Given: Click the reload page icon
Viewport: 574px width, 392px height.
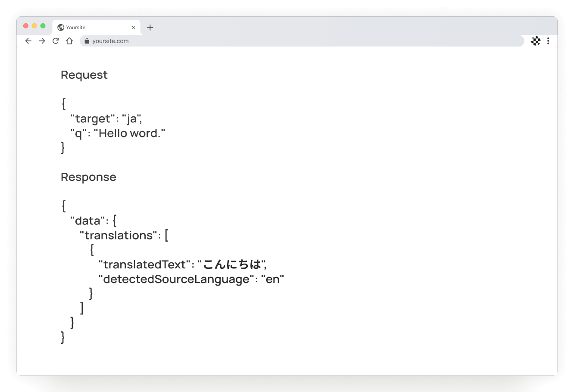Looking at the screenshot, I should [56, 40].
